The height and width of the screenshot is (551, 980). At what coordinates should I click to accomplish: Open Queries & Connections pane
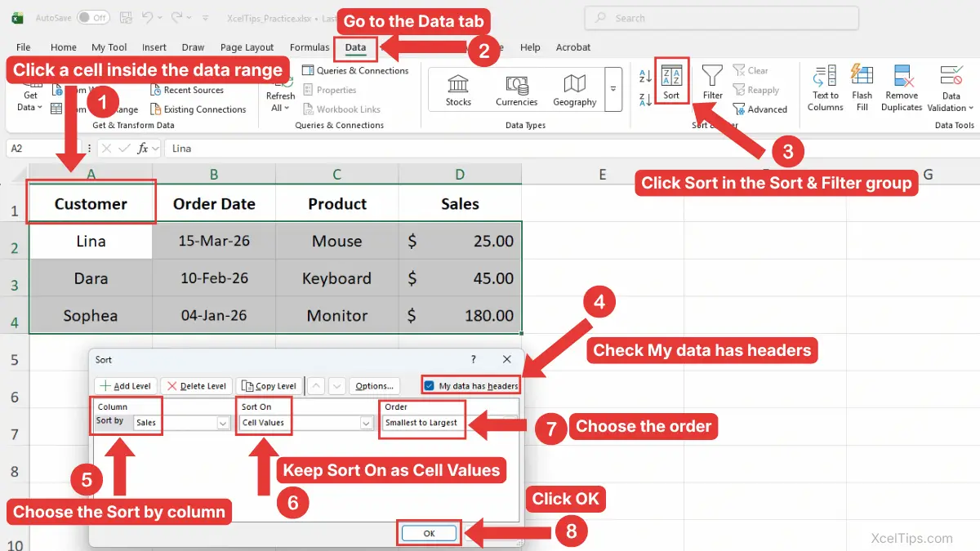[x=354, y=71]
